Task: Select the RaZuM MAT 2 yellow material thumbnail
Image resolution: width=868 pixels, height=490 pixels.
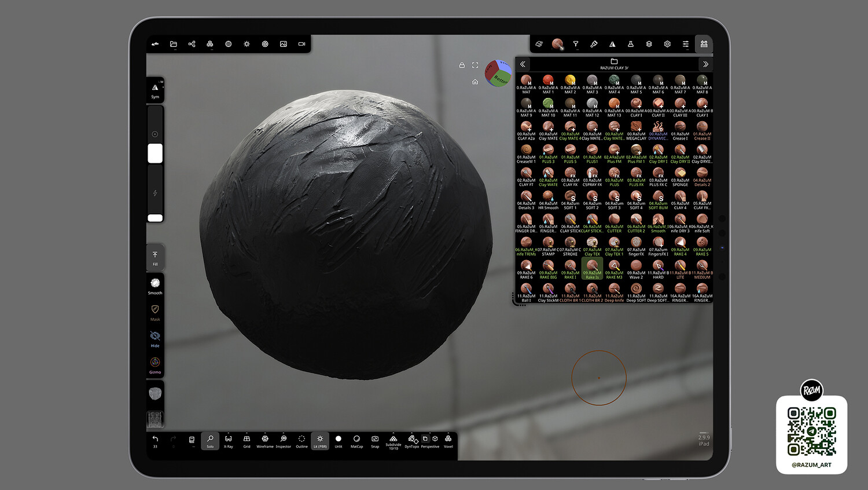Action: pos(570,84)
